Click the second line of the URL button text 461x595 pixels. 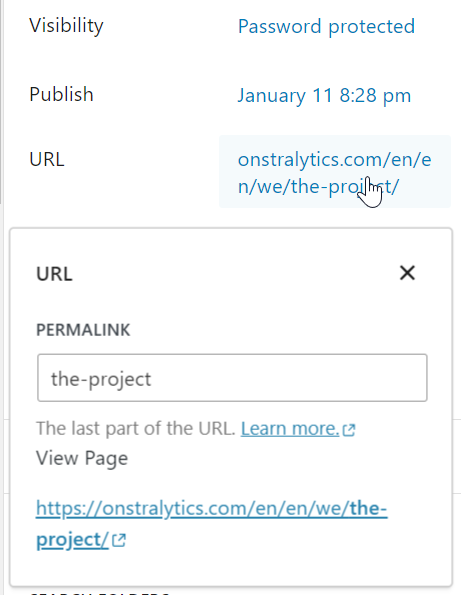coord(318,186)
